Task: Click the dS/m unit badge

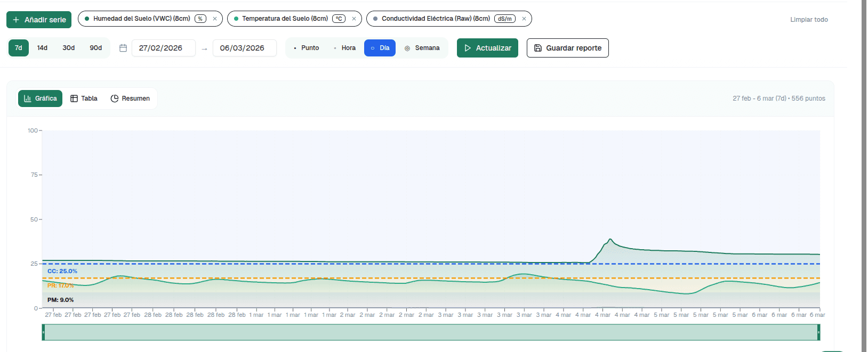Action: (x=505, y=19)
